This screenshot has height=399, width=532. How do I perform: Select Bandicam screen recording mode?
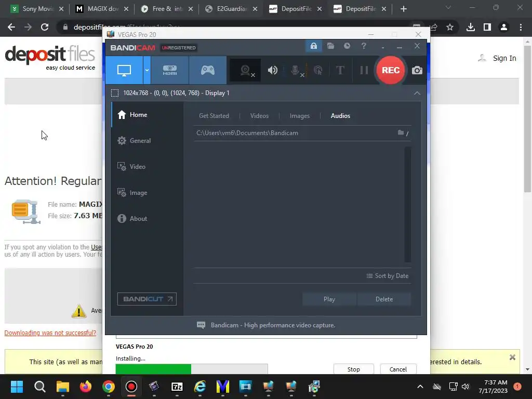124,70
